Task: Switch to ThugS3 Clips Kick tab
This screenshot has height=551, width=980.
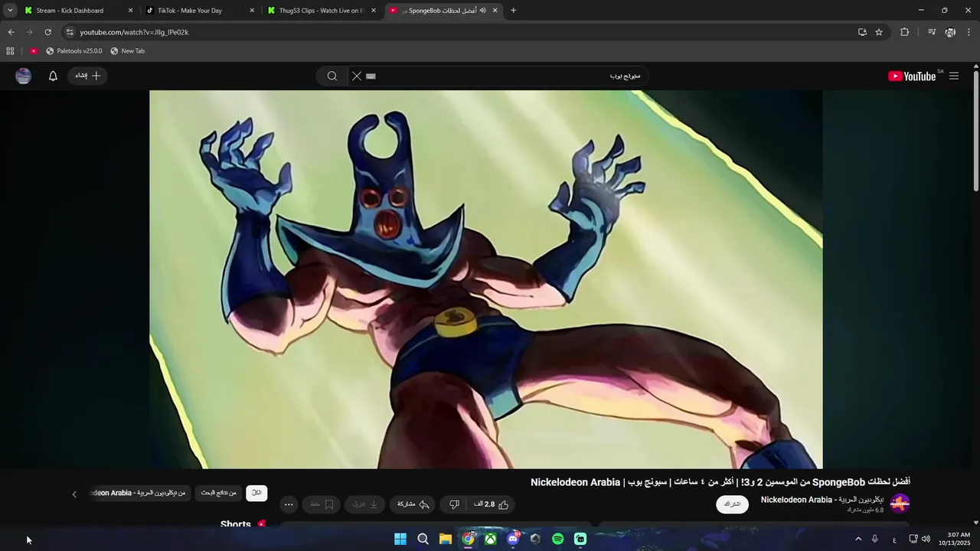Action: point(320,11)
